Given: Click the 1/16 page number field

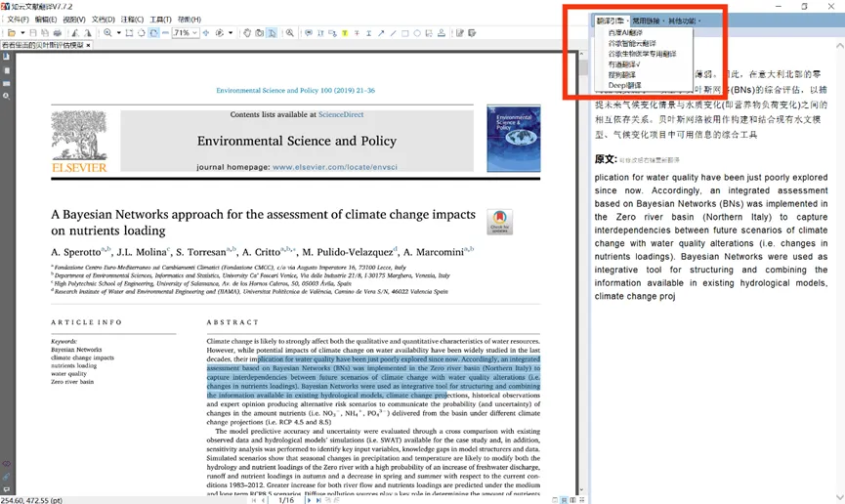Looking at the screenshot, I should pos(286,500).
